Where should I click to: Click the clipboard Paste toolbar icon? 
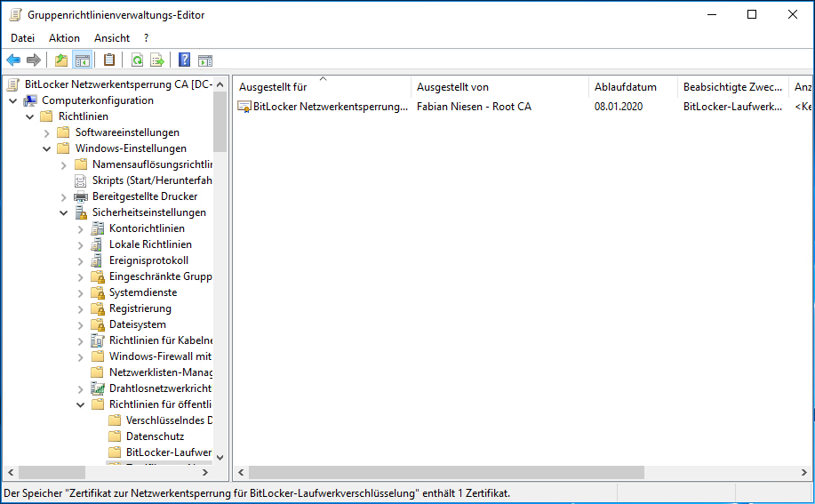109,60
